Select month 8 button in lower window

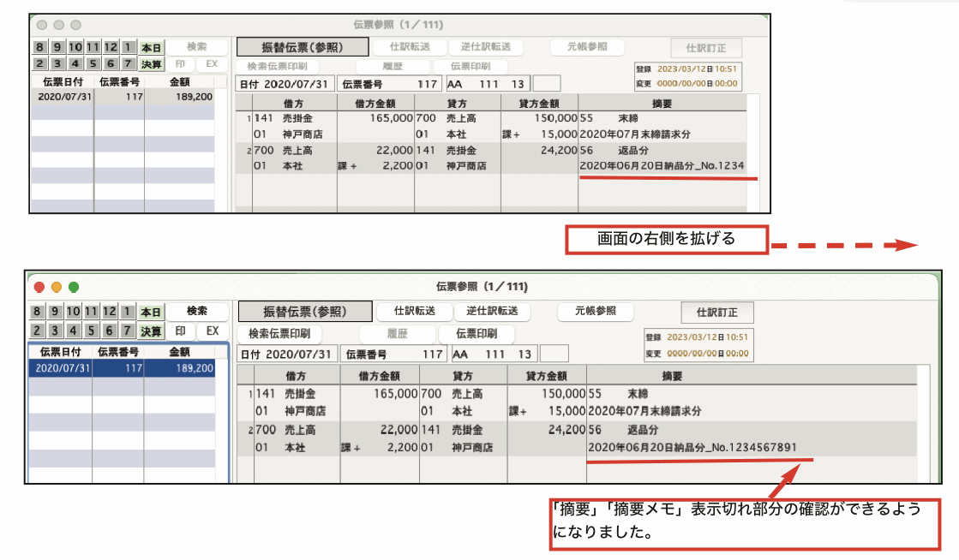tap(40, 313)
